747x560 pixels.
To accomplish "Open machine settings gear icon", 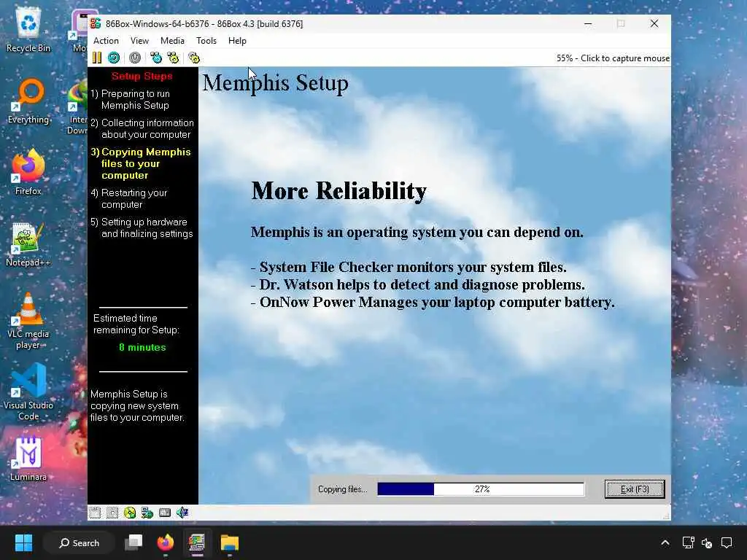I will click(194, 58).
